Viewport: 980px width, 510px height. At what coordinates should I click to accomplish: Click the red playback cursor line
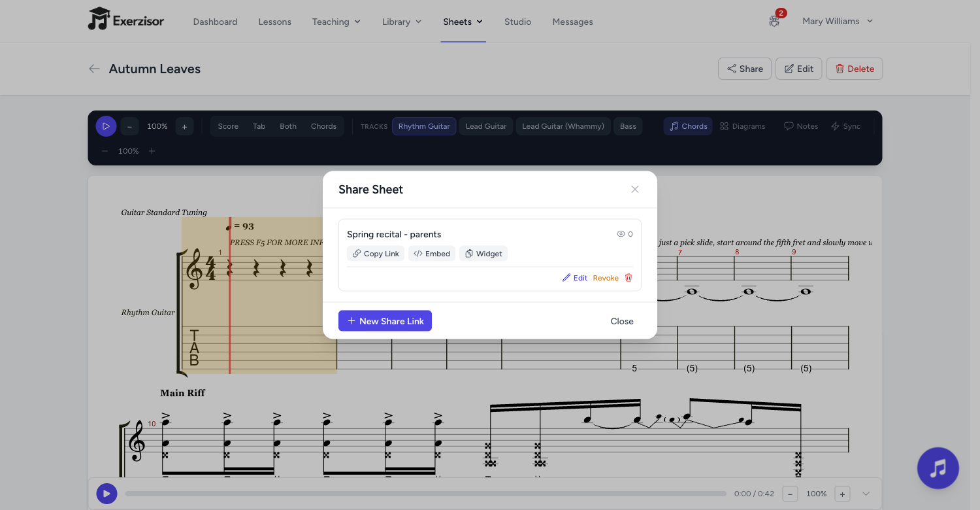pos(230,296)
